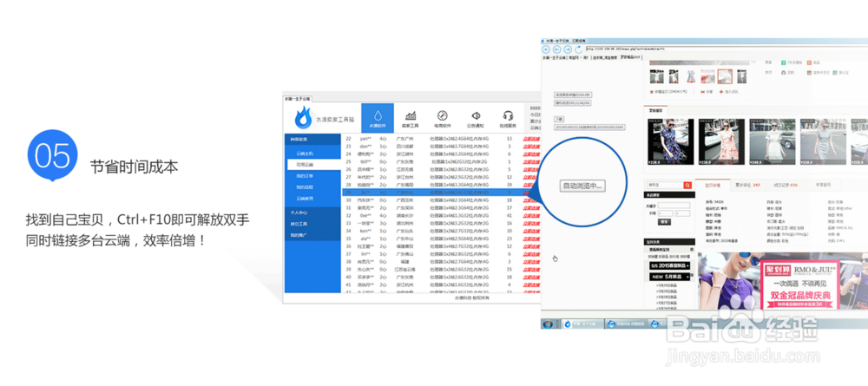This screenshot has width=868, height=386.
Task: Open grey dress product thumbnail
Action: point(821,141)
